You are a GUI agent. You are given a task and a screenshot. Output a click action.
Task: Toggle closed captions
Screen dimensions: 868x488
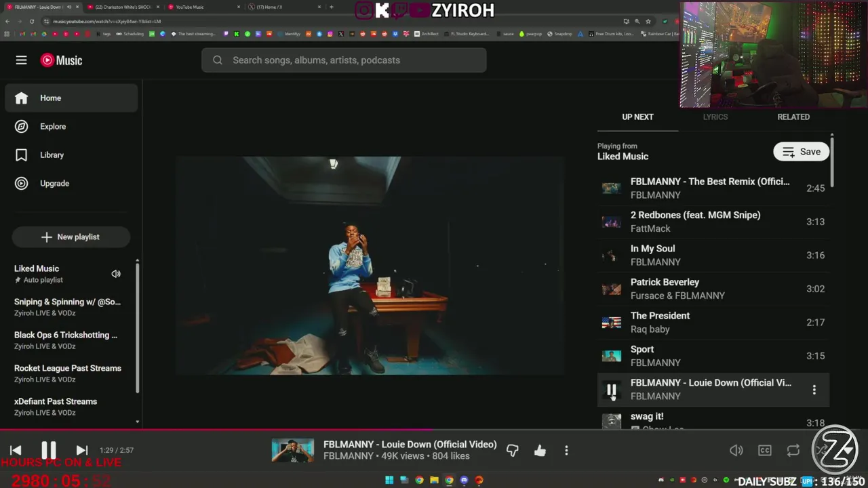tap(765, 450)
